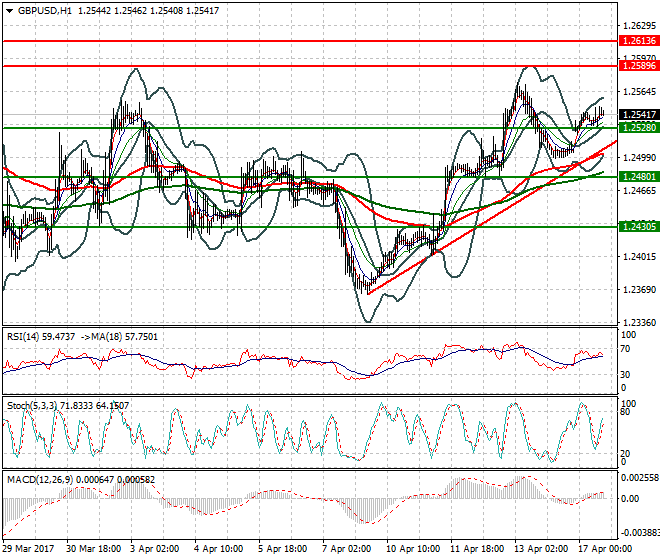
Task: Click the MACD scale value 0.002558
Action: pyautogui.click(x=640, y=477)
